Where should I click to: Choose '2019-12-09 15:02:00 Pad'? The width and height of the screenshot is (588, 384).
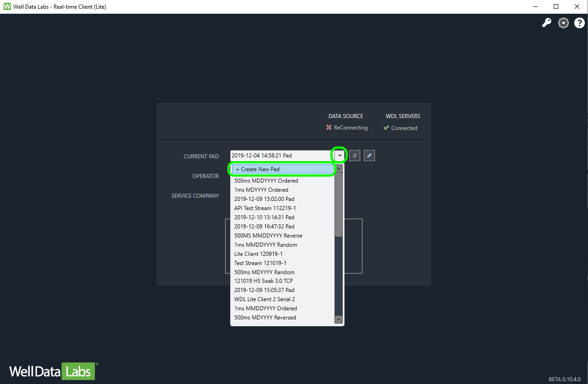click(x=283, y=199)
